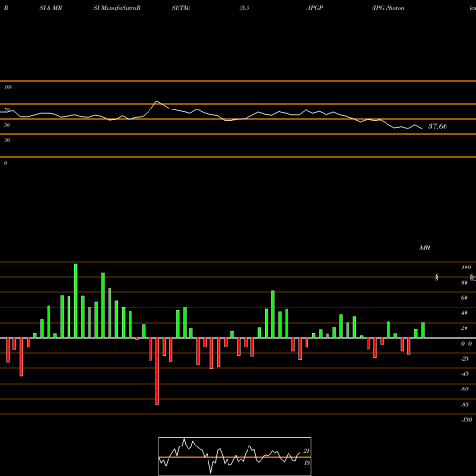
Task: Click the IPGP ticker text in header
Action: click(315, 8)
